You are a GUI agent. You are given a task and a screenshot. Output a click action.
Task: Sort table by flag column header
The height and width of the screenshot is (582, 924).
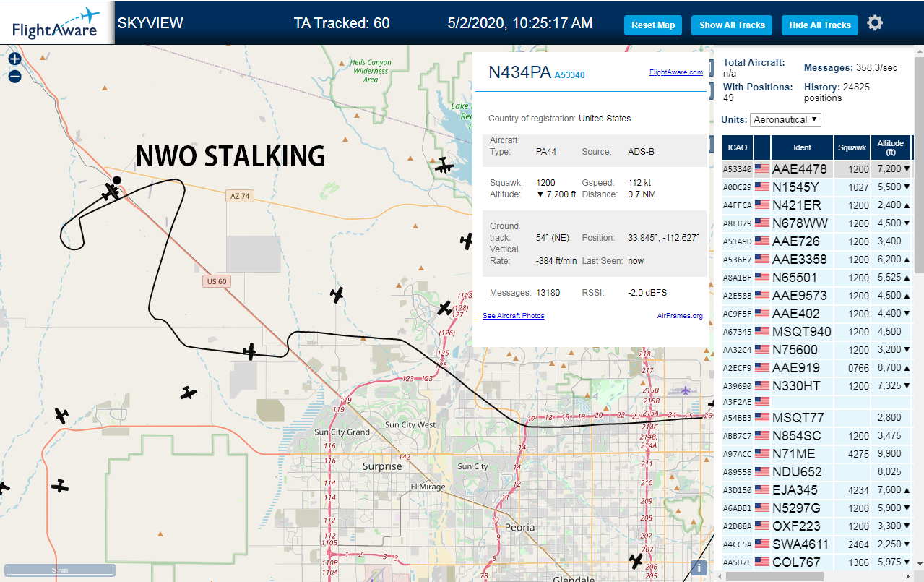[x=762, y=147]
